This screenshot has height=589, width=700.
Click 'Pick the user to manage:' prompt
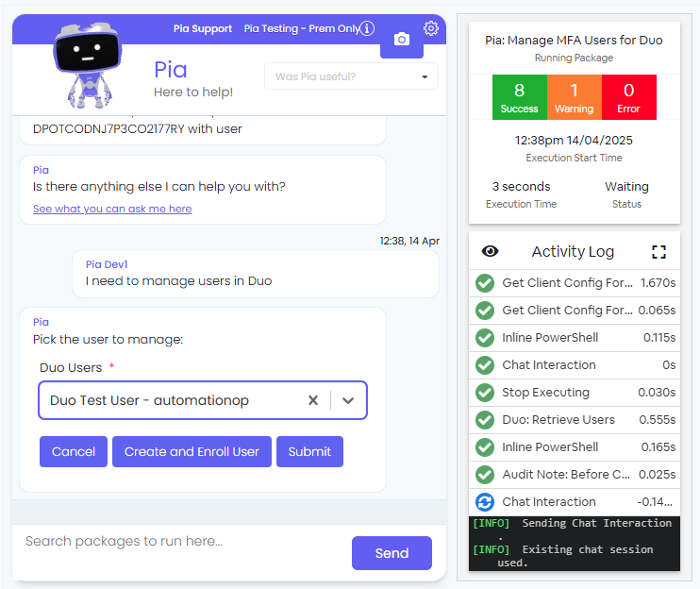pyautogui.click(x=108, y=340)
